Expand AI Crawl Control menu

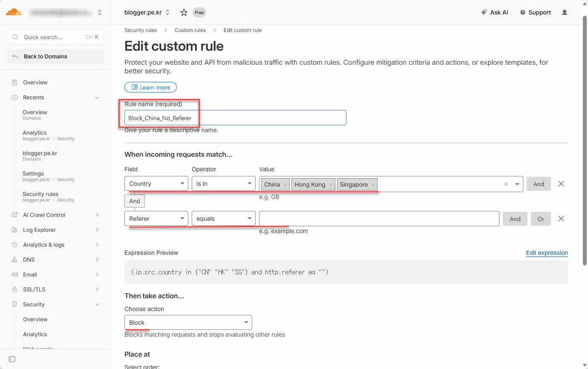click(x=97, y=215)
